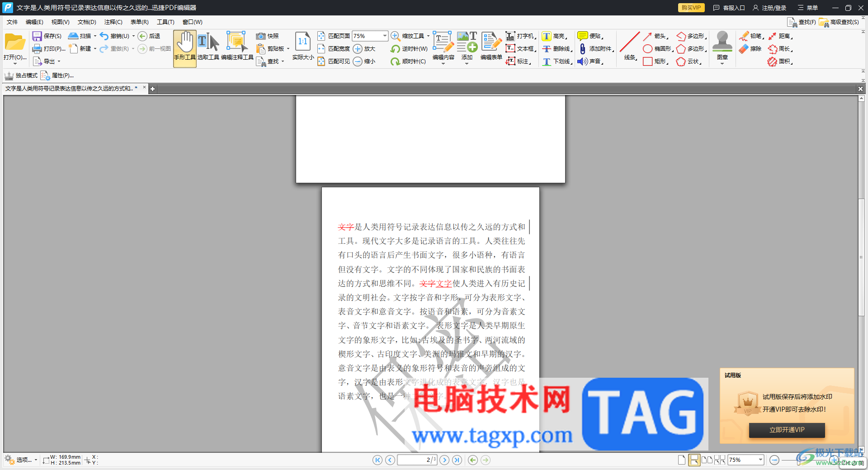Expand the 缩放工具 dropdown arrow

[x=428, y=36]
